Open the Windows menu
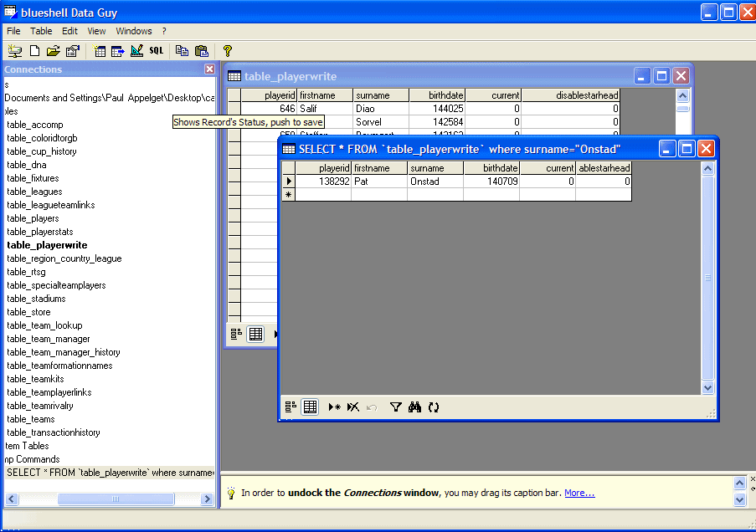 134,31
